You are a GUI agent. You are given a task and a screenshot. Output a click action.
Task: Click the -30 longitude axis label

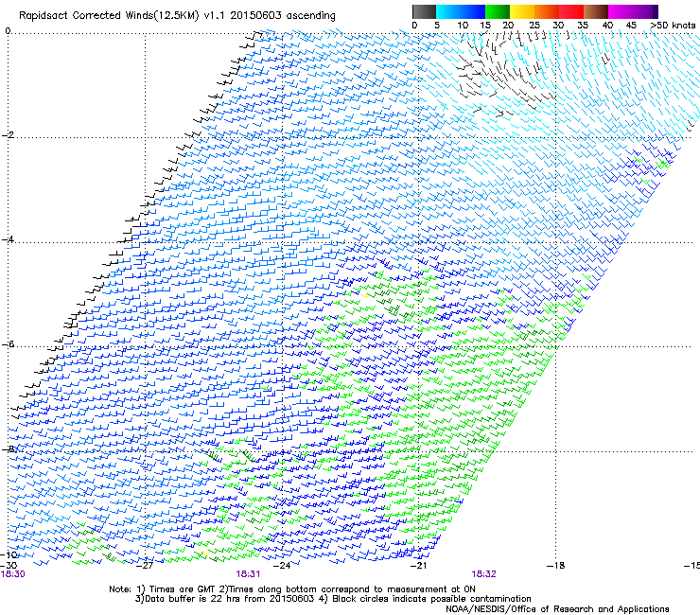[x=9, y=566]
